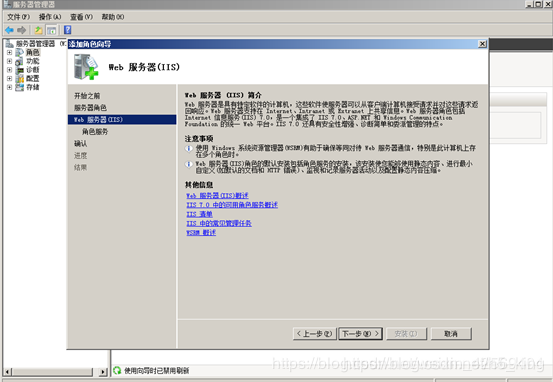The width and height of the screenshot is (553, 382).
Task: Go to the 角色服务 wizard step
Action: point(95,132)
